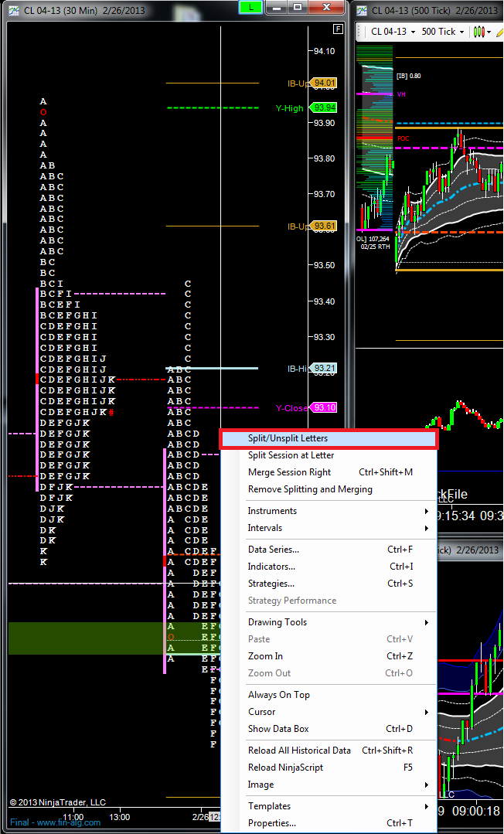
Task: Open Data Series dialog from menu
Action: [x=329, y=550]
